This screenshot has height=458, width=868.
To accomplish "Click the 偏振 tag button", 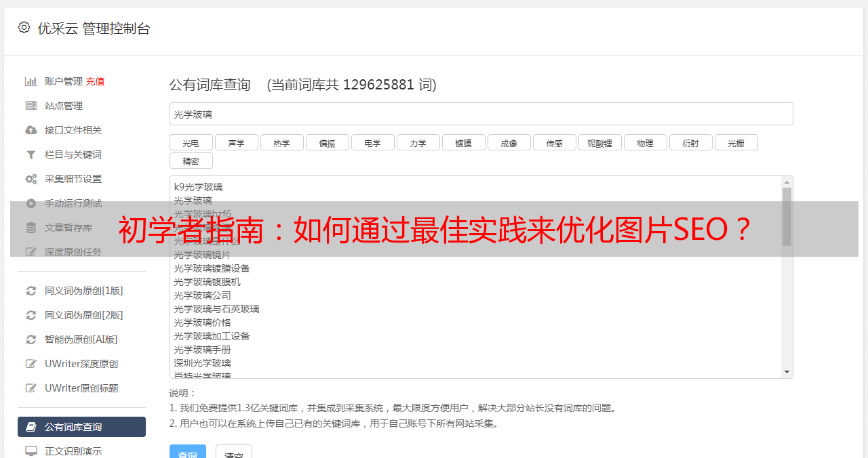I will (327, 142).
